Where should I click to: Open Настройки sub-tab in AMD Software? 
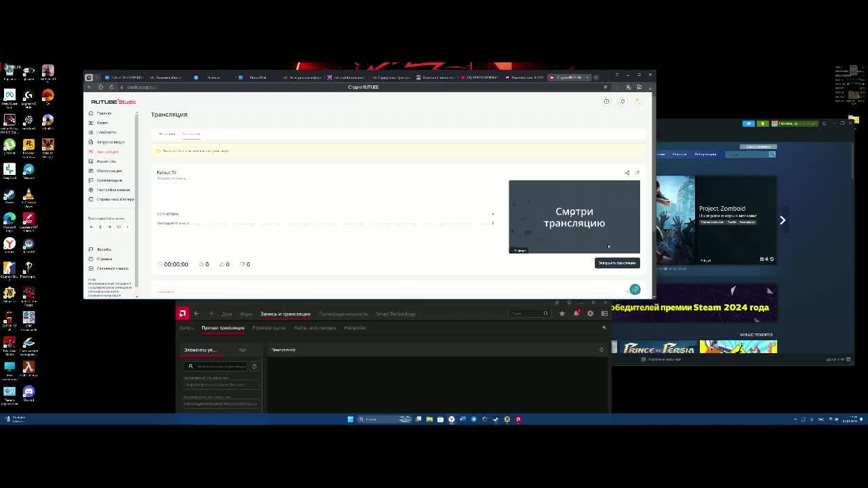355,328
